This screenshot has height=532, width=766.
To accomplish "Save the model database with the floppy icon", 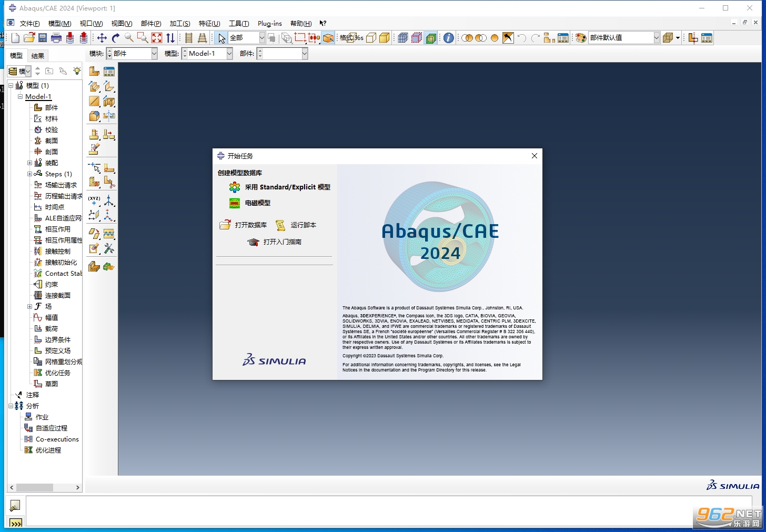I will tap(43, 38).
